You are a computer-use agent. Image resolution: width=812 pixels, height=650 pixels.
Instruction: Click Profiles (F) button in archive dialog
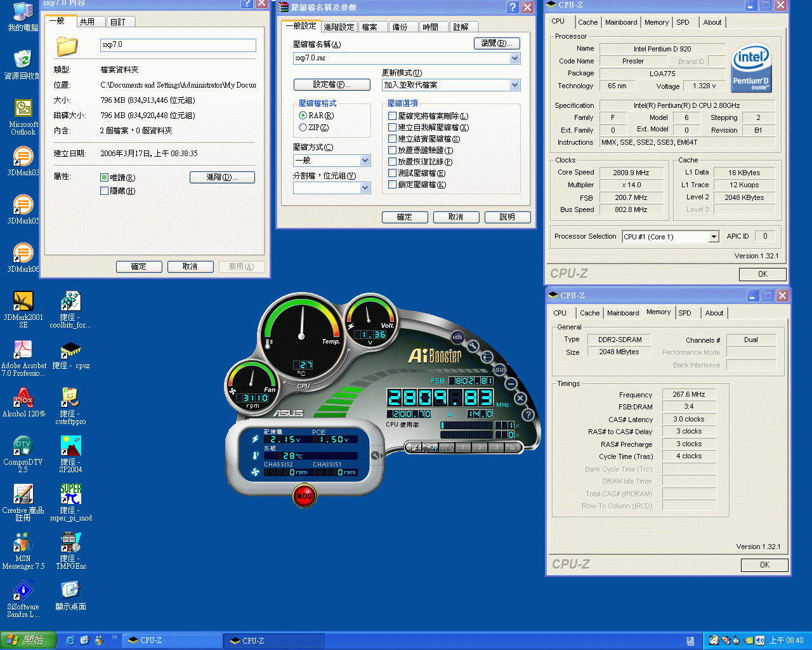331,84
